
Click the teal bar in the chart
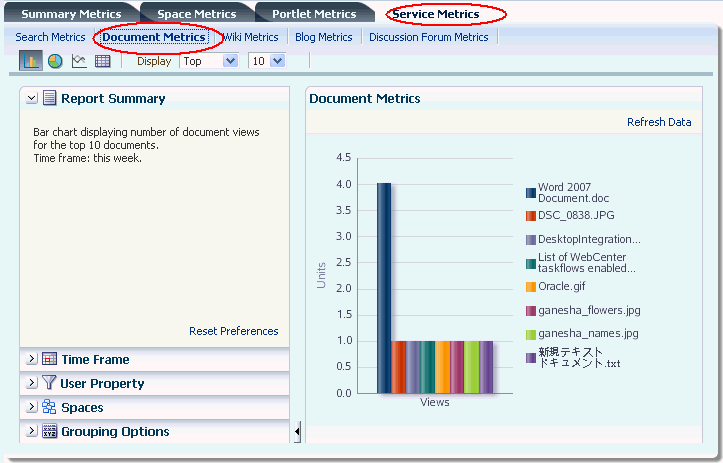pos(427,367)
